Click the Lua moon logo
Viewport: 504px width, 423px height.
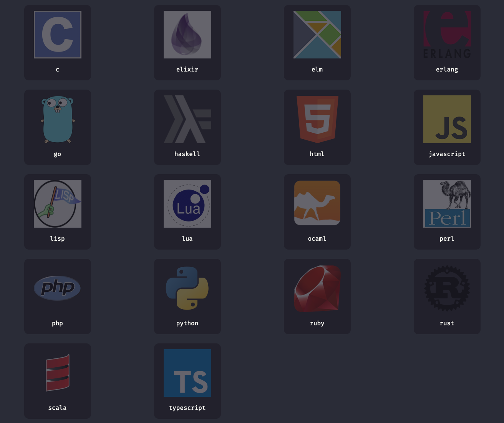click(x=187, y=204)
